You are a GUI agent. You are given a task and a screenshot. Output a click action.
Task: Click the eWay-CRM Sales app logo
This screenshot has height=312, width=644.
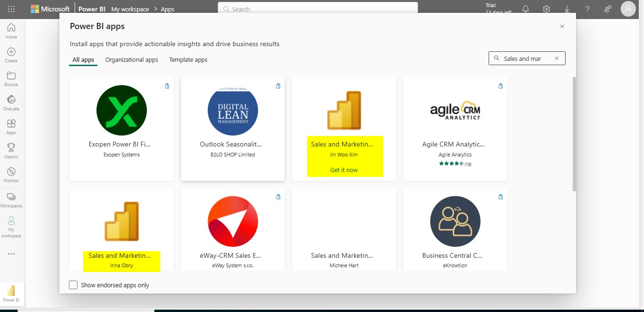point(233,222)
